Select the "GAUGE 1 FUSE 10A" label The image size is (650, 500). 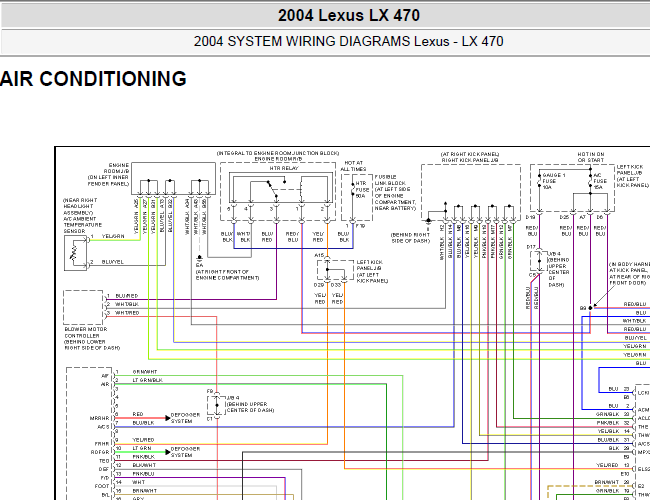pyautogui.click(x=553, y=181)
